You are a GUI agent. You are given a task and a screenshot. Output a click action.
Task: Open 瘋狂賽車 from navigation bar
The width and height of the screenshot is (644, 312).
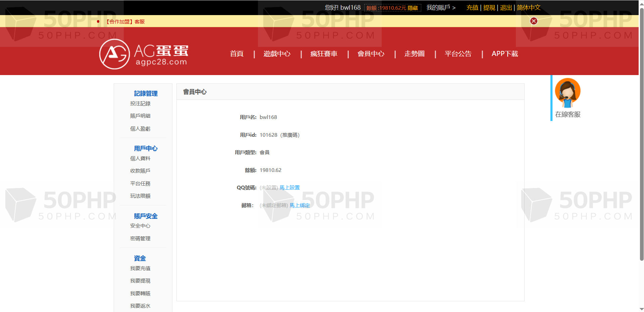point(324,54)
